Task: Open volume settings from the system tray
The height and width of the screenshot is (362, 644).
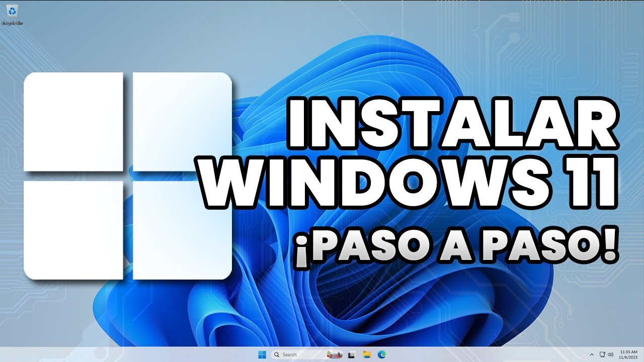Action: click(x=612, y=354)
